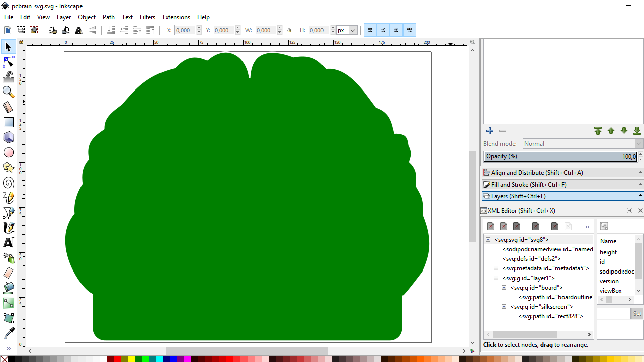Activate the Text tool

8,243
